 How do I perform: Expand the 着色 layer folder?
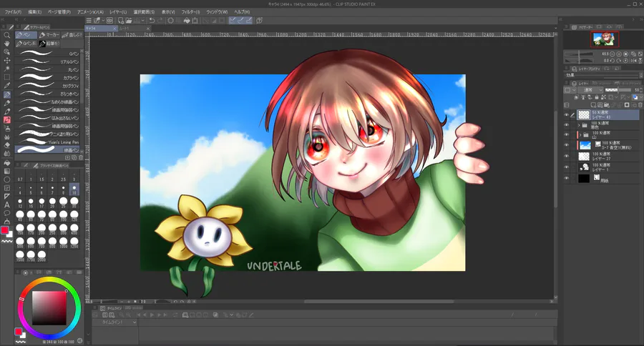click(x=580, y=125)
